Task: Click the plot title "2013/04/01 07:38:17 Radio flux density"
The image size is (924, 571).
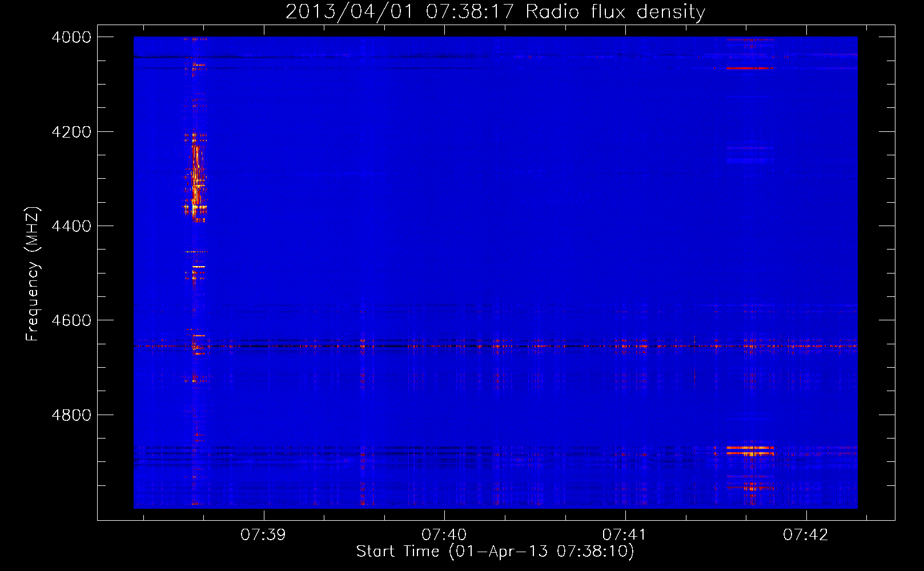Action: (495, 12)
